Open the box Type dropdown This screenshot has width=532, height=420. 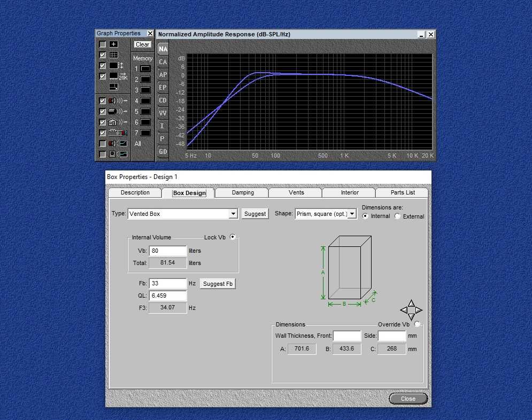click(x=233, y=214)
